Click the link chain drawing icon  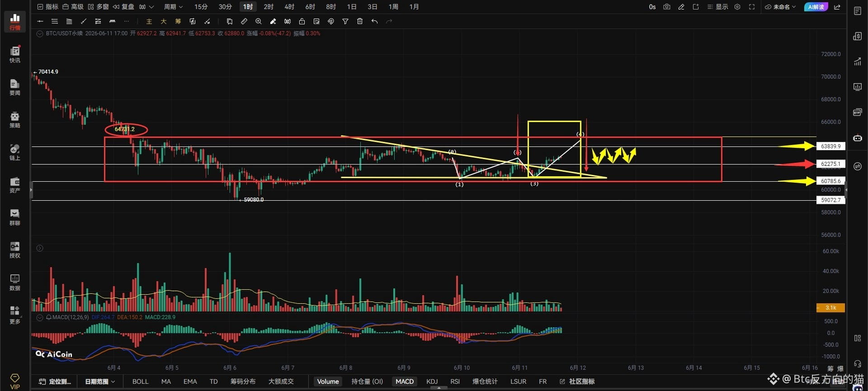pyautogui.click(x=331, y=21)
